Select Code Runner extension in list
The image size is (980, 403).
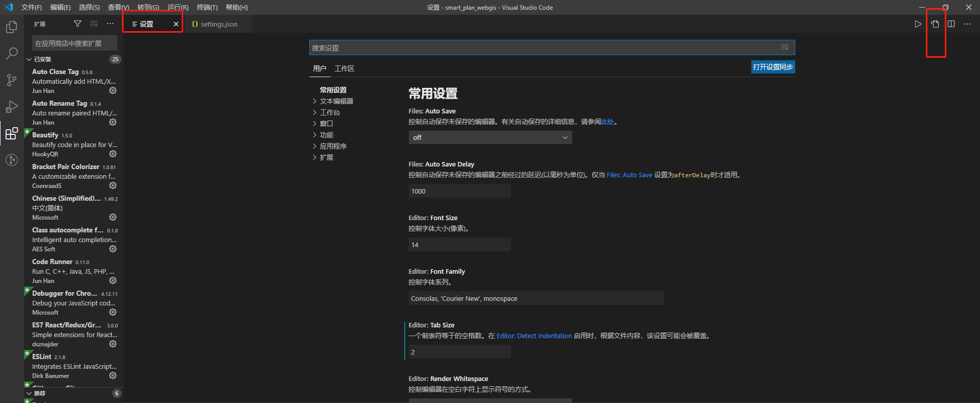pyautogui.click(x=73, y=271)
